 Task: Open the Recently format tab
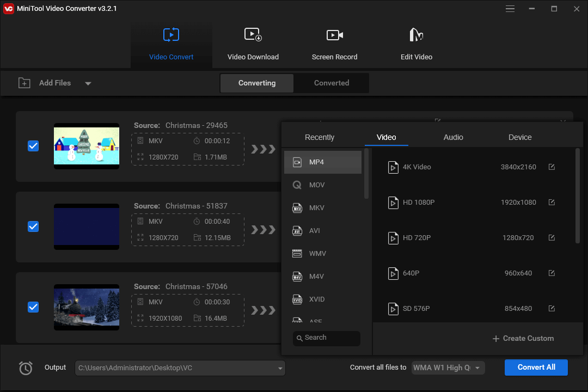[320, 137]
